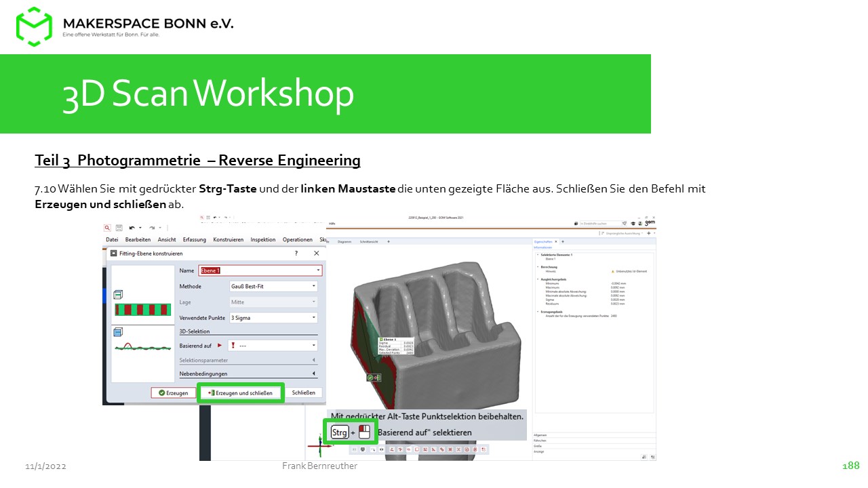The image size is (868, 488).
Task: Select the Eigenschaften tab
Action: 545,241
